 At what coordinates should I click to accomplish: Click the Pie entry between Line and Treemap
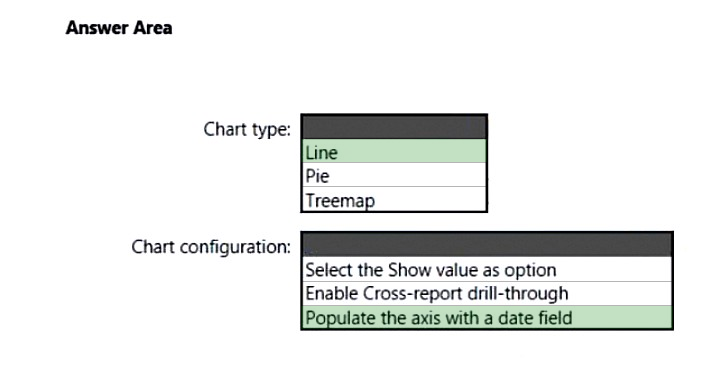[x=394, y=175]
